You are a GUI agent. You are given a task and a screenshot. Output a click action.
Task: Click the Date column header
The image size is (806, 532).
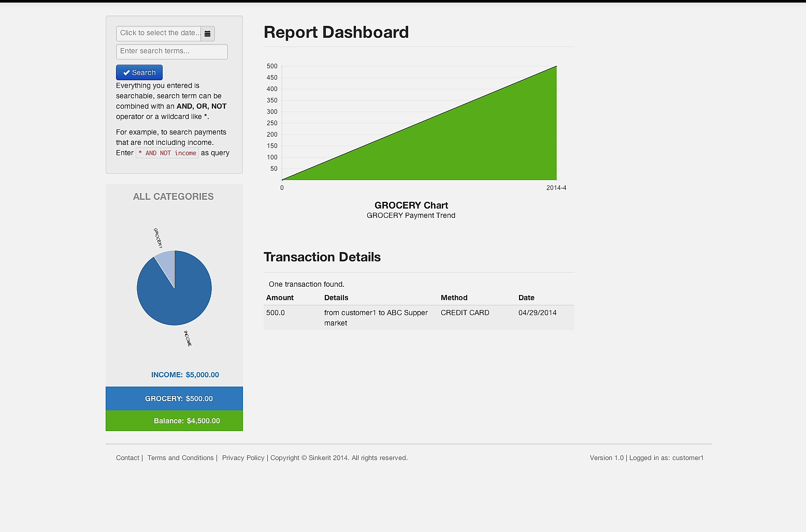click(x=526, y=298)
